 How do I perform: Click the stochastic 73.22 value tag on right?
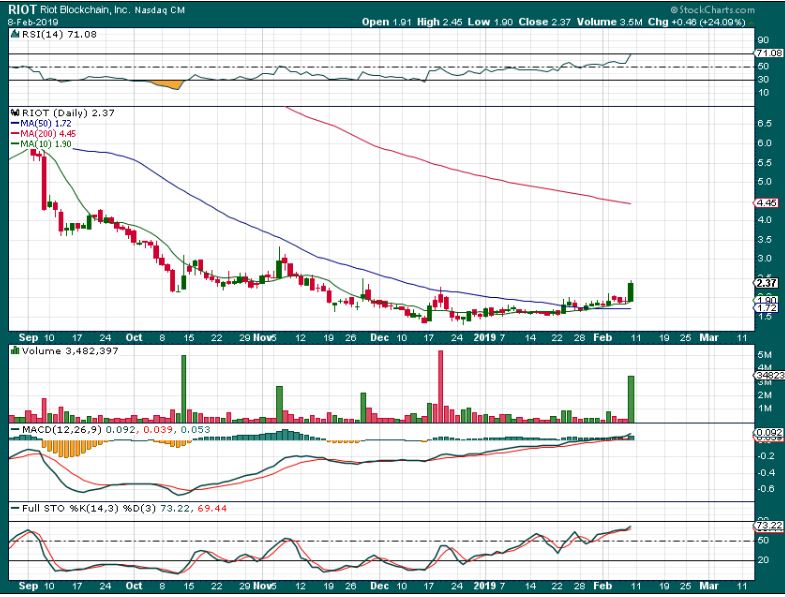[x=768, y=526]
